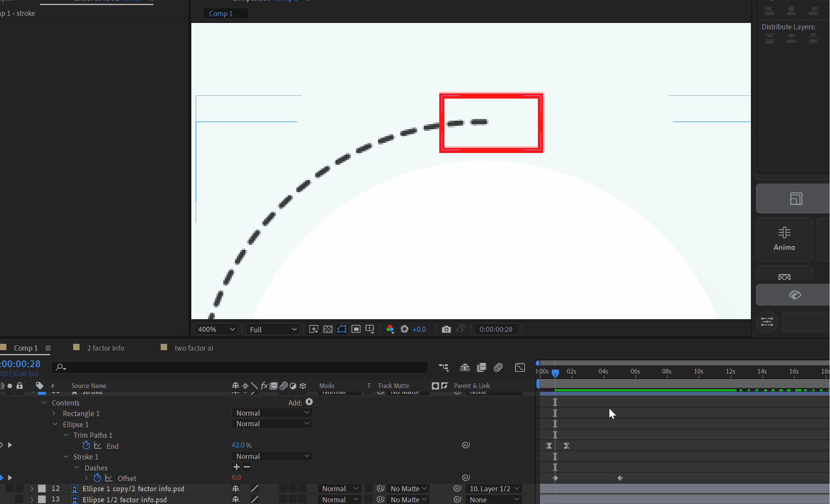Toggle mask and shape path visibility
Image resolution: width=830 pixels, height=504 pixels.
coord(342,329)
